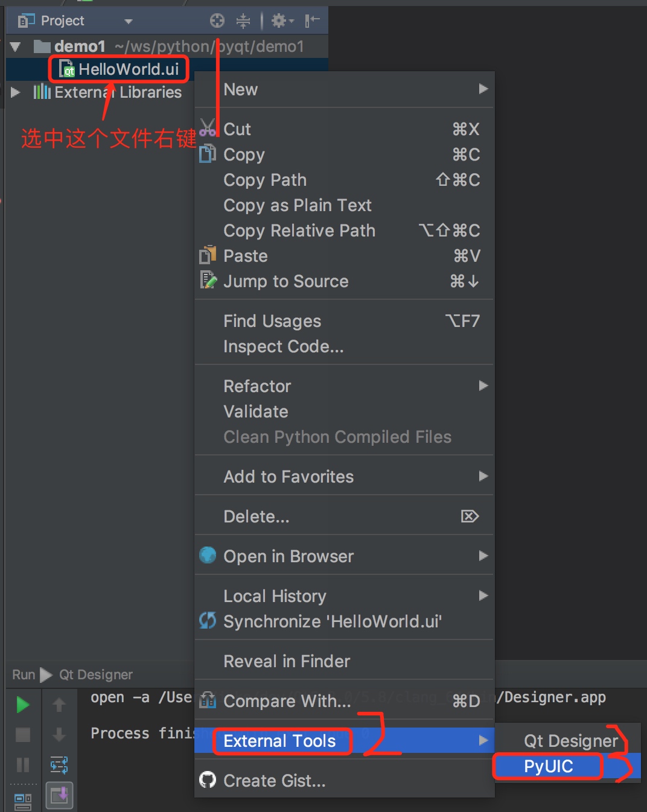647x812 pixels.
Task: Rerun Qt Designer with green play button
Action: [23, 705]
